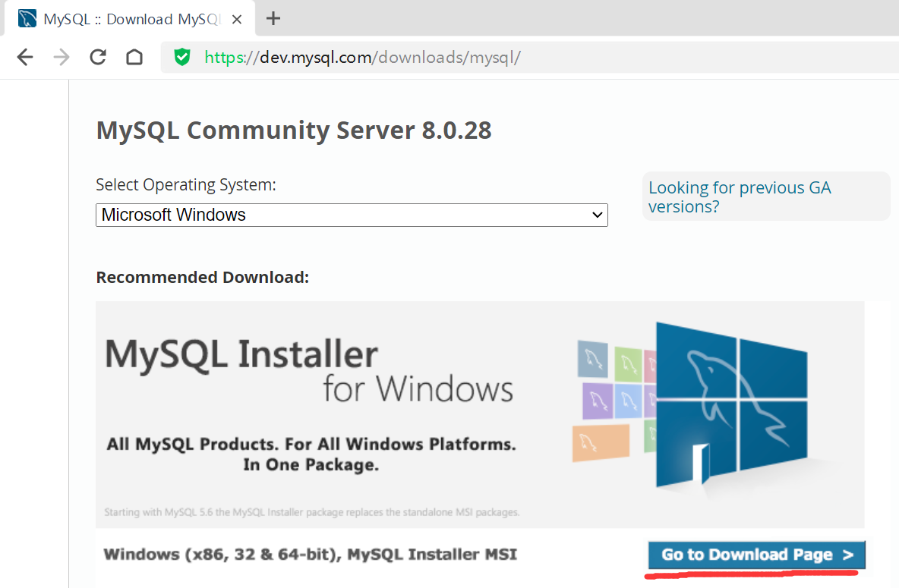Open the Select Operating System dropdown

coord(352,215)
